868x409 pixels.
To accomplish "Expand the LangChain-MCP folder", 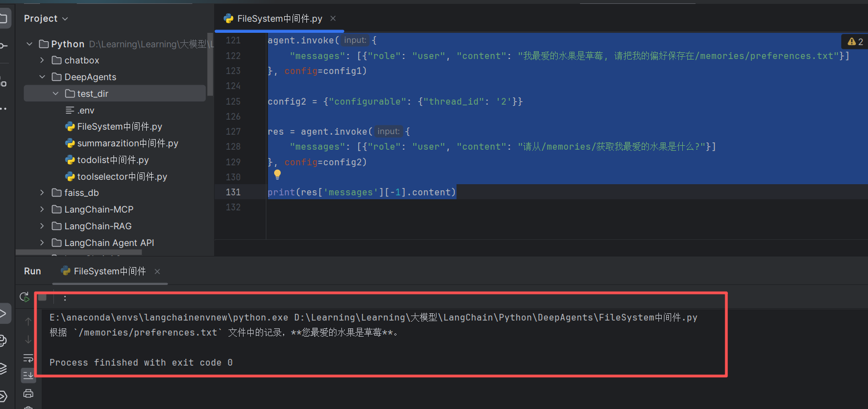I will tap(42, 209).
